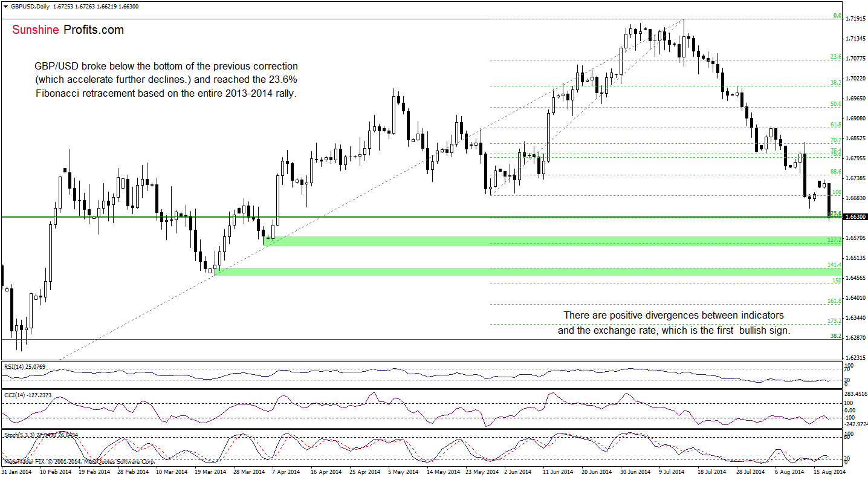Click the 1.64565 price axis value

(857, 278)
